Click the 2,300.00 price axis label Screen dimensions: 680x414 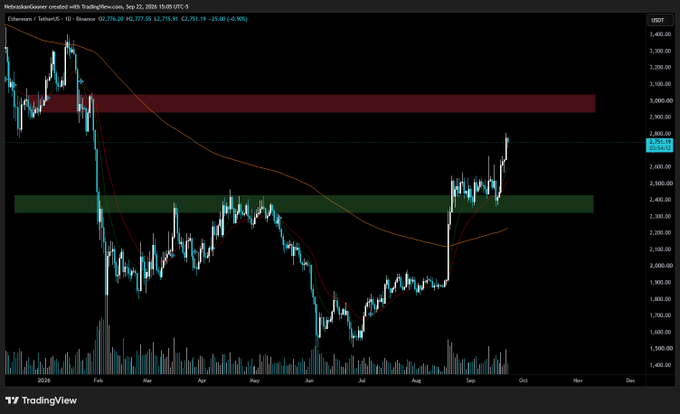(661, 216)
